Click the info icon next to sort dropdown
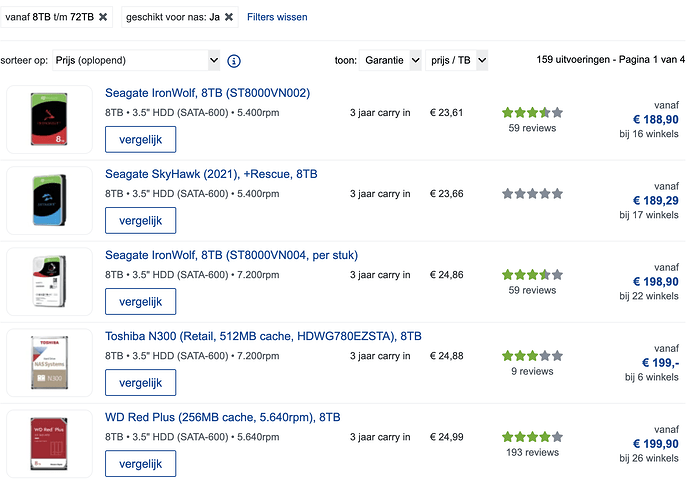This screenshot has height=483, width=690. (233, 61)
